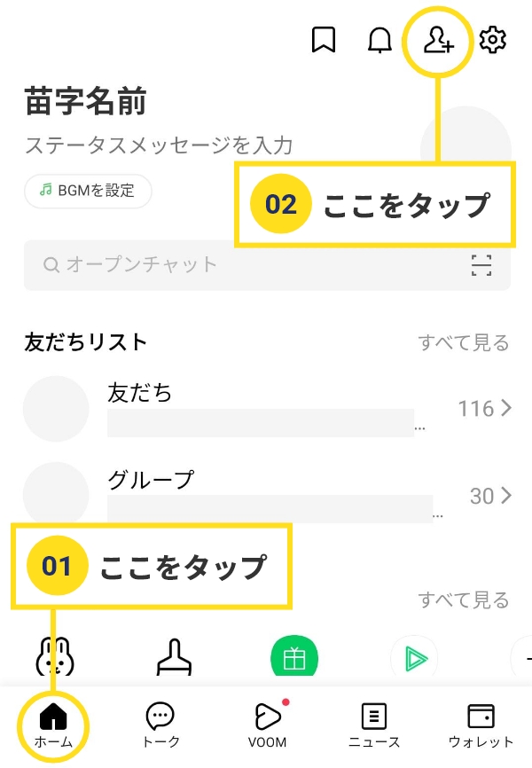Open the themes paintbrush icon

click(175, 657)
